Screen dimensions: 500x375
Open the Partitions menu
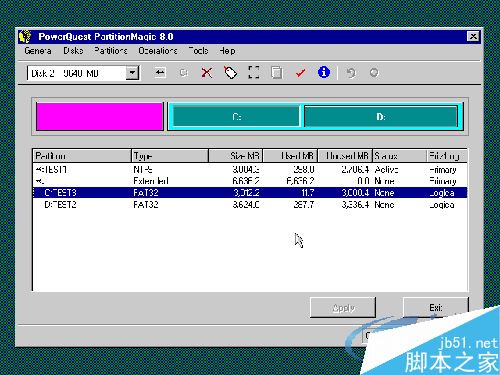[x=111, y=51]
